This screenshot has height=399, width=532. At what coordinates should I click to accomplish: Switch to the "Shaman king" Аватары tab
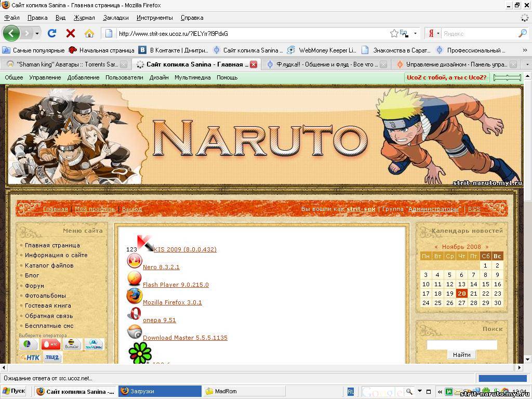(67, 64)
